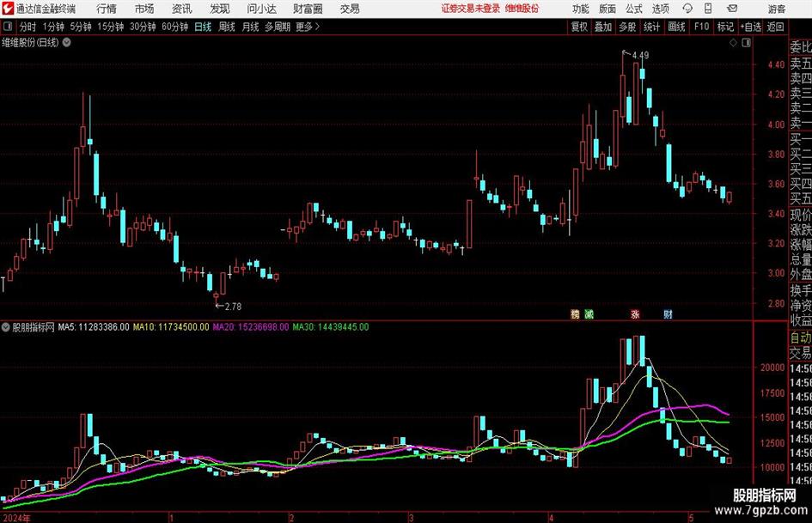Click the MA20 indicator value label
The image size is (812, 523).
click(x=251, y=327)
